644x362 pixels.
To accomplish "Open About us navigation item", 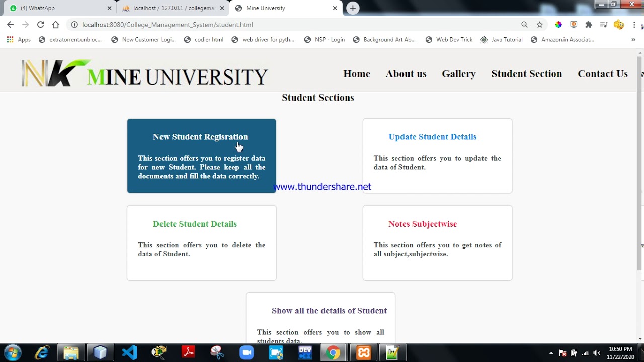I will tap(406, 74).
